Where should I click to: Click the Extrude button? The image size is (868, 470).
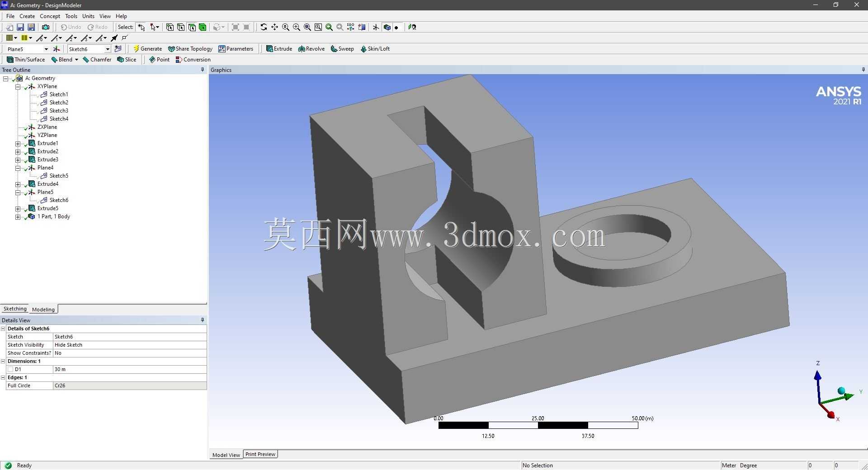(x=279, y=49)
